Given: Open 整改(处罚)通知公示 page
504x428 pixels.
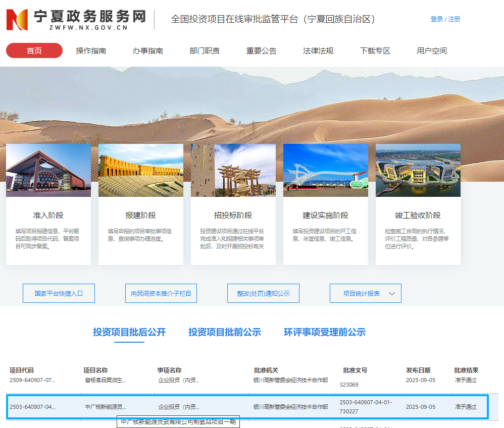Looking at the screenshot, I should 263,293.
